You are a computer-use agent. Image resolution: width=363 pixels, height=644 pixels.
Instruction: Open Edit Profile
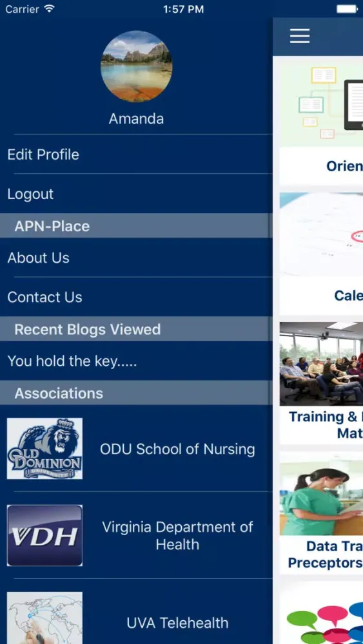click(136, 155)
